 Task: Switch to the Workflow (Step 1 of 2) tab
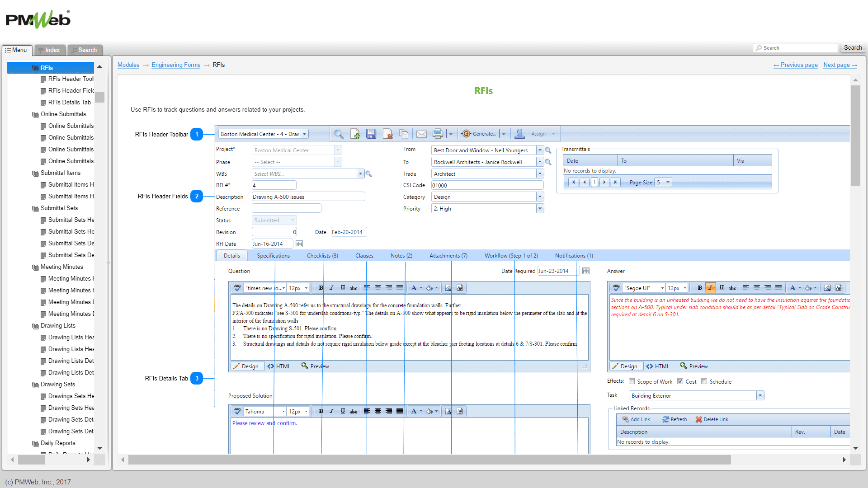pos(511,256)
